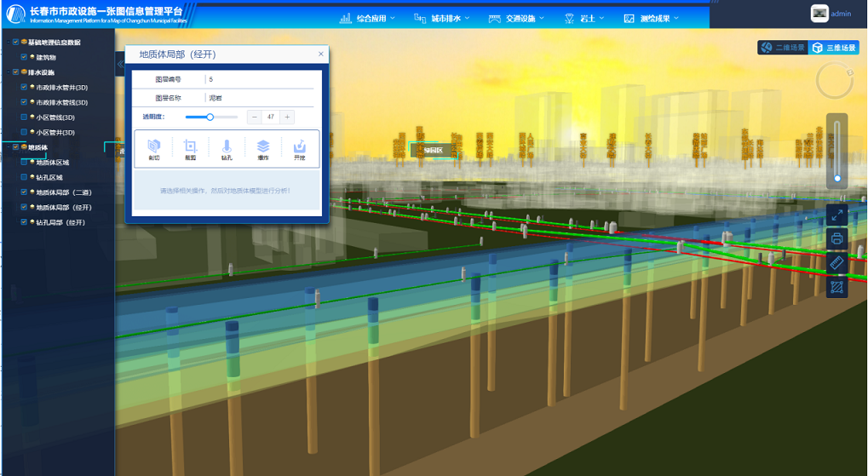868x476 pixels.
Task: Uncheck the 建筑物 layer checkbox
Action: click(25, 57)
